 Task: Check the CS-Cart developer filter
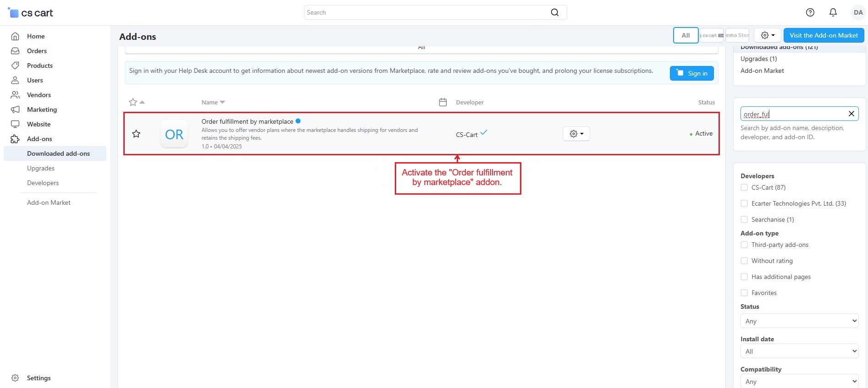tap(744, 187)
